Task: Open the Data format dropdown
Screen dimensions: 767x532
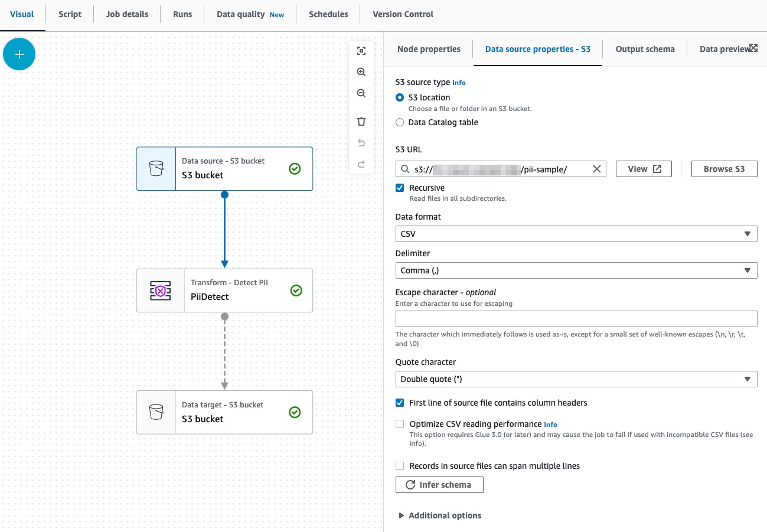Action: click(576, 233)
